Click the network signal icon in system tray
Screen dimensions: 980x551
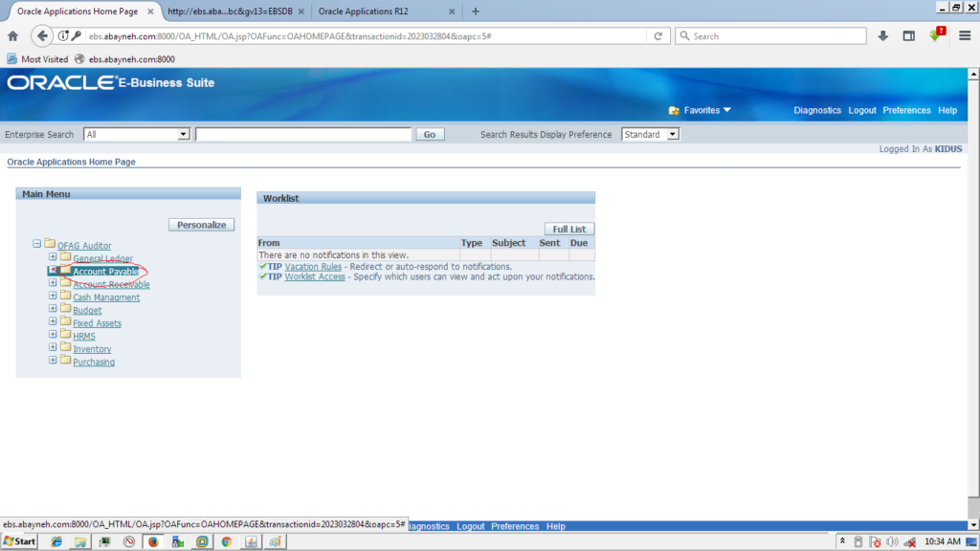pyautogui.click(x=910, y=541)
